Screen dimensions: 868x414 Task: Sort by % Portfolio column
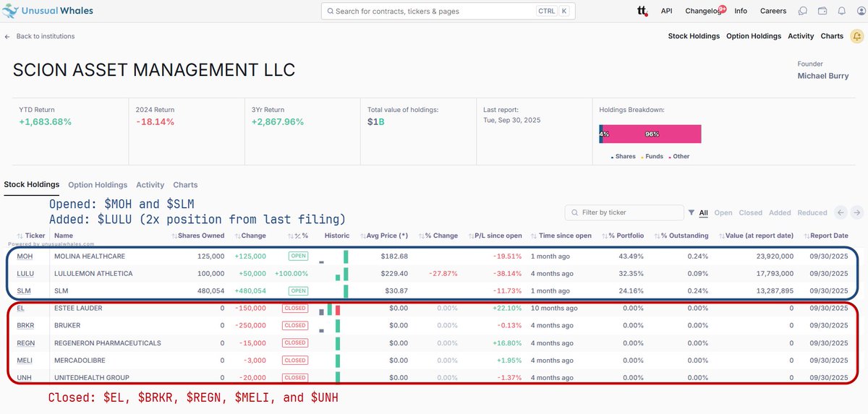623,236
